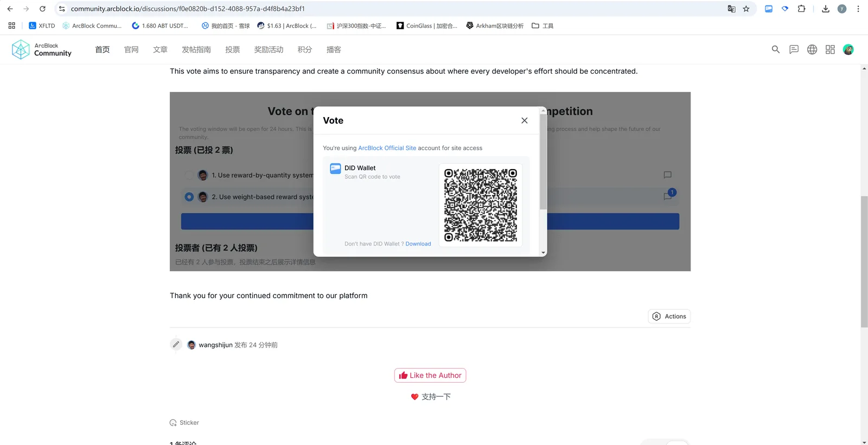Open the bookmarks apps grid icon
This screenshot has width=868, height=445.
tap(11, 25)
